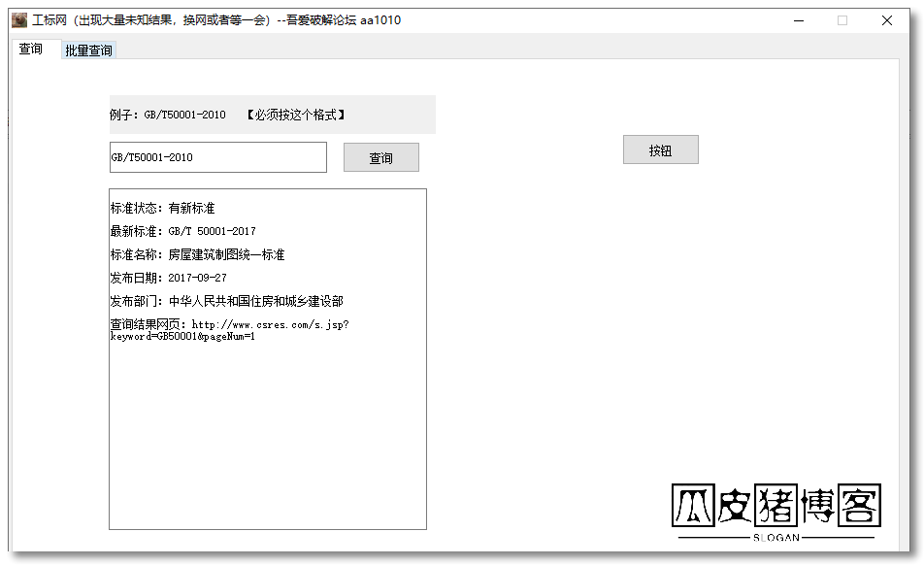Image resolution: width=924 pixels, height=565 pixels.
Task: Close the 工标网 window
Action: coord(887,20)
